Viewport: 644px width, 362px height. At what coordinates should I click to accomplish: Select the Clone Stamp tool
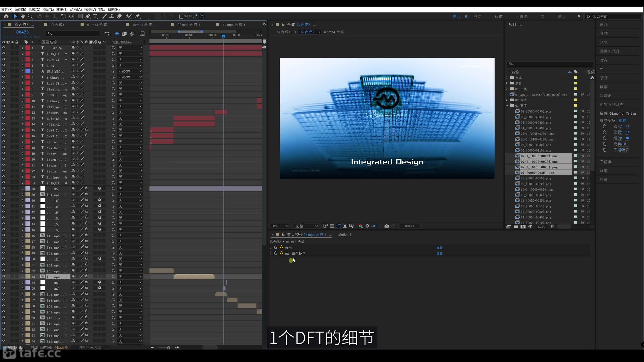[x=112, y=16]
